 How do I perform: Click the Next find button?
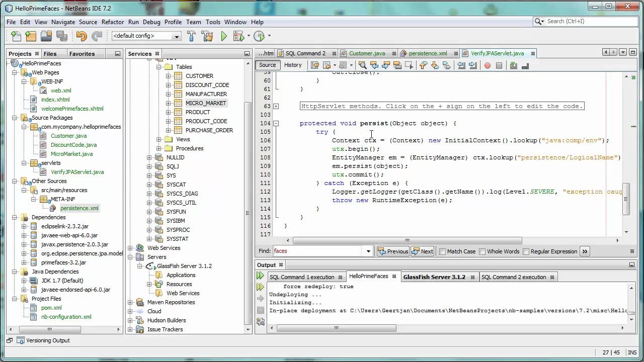[x=422, y=251]
